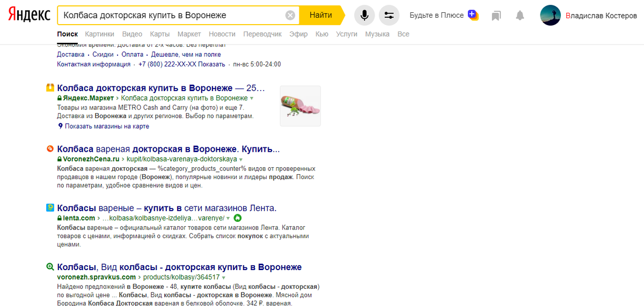This screenshot has height=306, width=644.
Task: Open the Музыка tab
Action: [377, 34]
